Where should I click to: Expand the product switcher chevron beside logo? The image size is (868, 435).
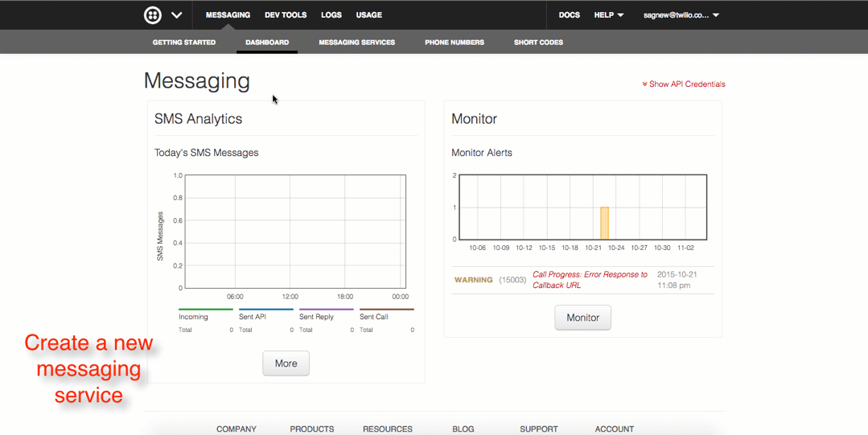177,15
